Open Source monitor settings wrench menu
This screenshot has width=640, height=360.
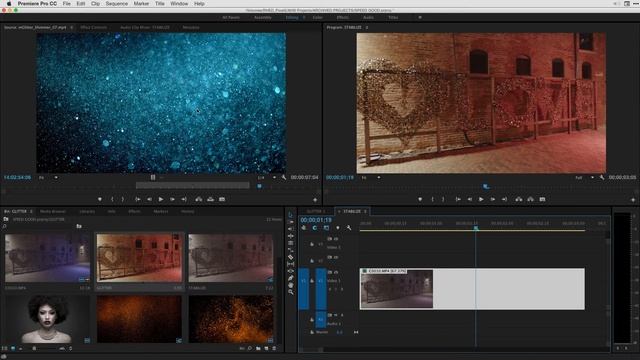coord(284,178)
